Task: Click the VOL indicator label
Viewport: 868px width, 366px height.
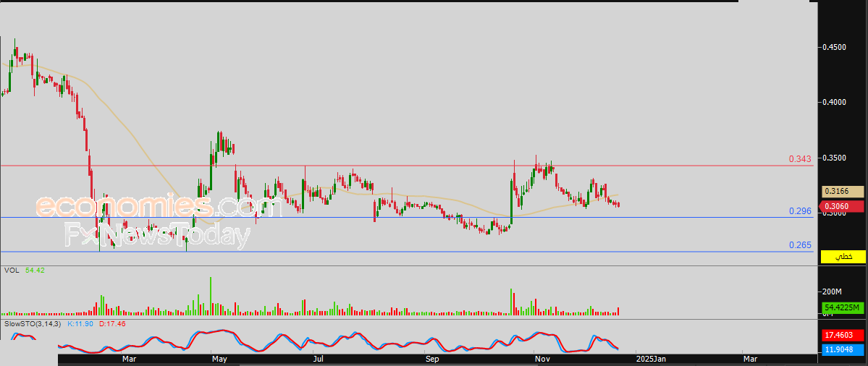Action: (11, 271)
